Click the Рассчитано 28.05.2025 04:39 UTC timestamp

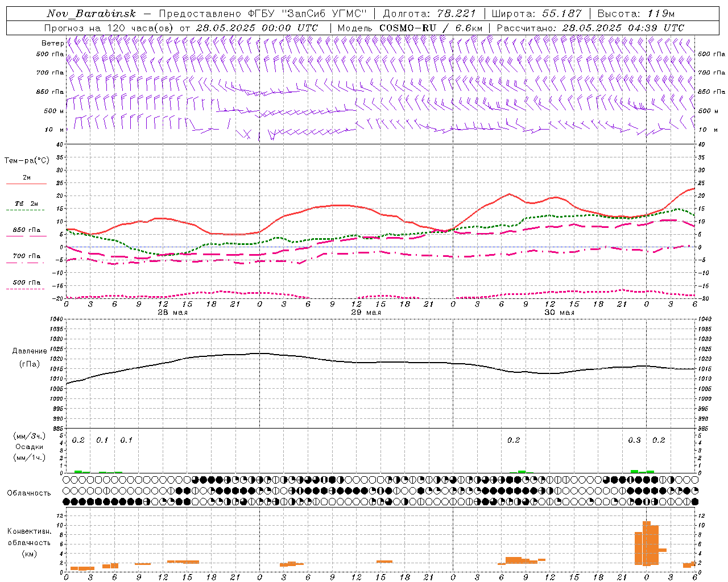590,28
